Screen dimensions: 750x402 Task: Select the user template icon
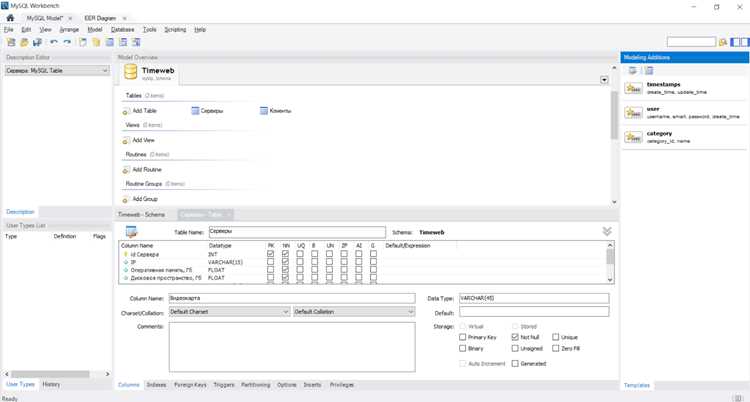tap(633, 112)
